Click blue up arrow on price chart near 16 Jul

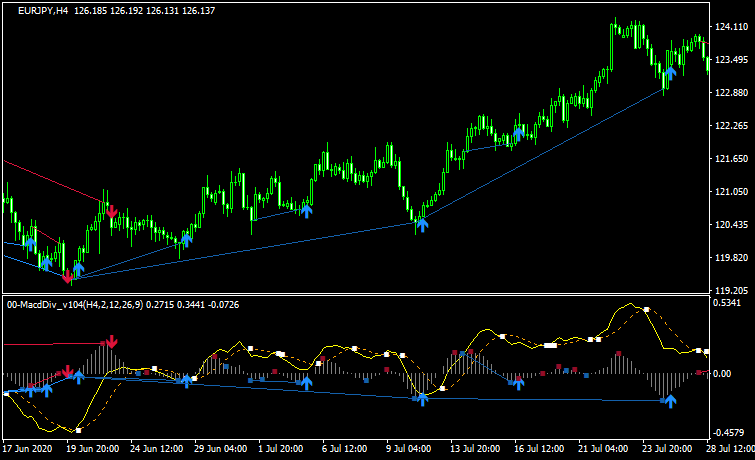[x=519, y=130]
